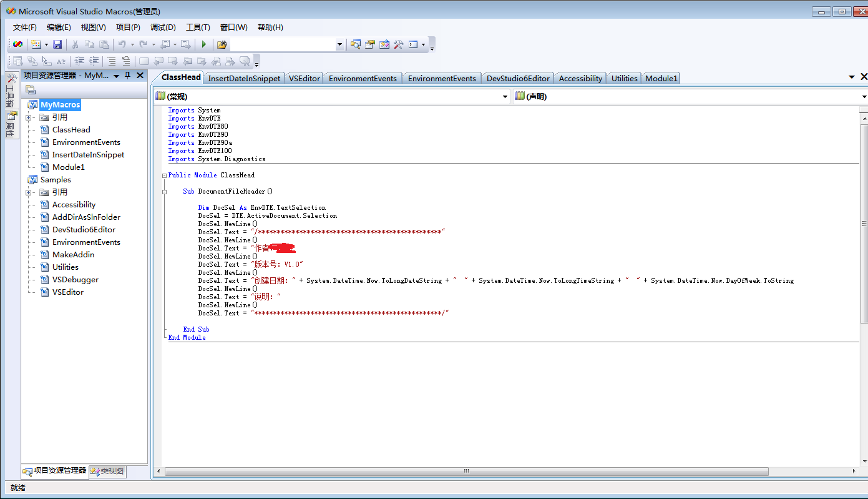Select 项目资源管理器 bottom tab
This screenshot has height=499, width=868.
pyautogui.click(x=55, y=471)
